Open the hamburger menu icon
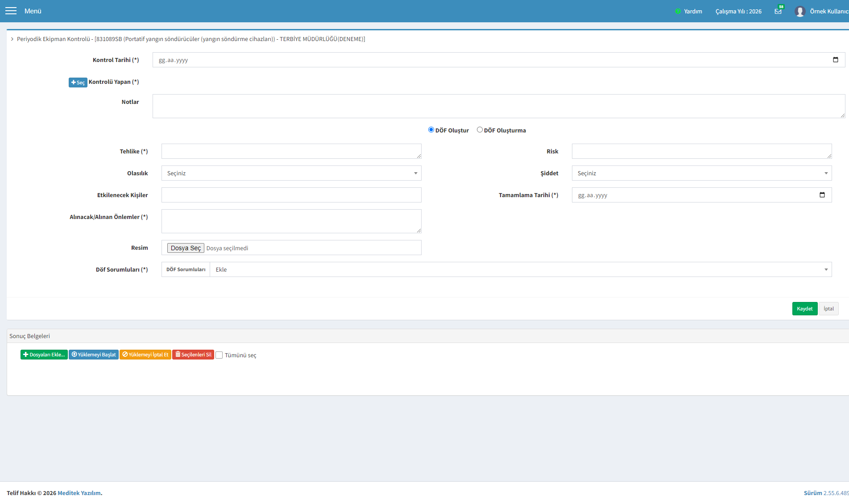The width and height of the screenshot is (849, 504). pyautogui.click(x=11, y=11)
